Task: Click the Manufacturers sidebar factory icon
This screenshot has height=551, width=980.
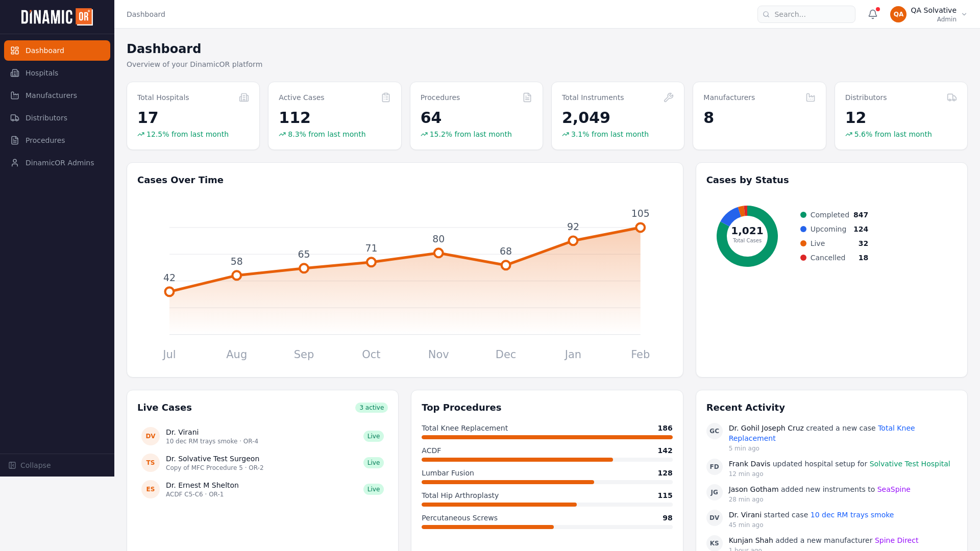Action: pos(15,95)
